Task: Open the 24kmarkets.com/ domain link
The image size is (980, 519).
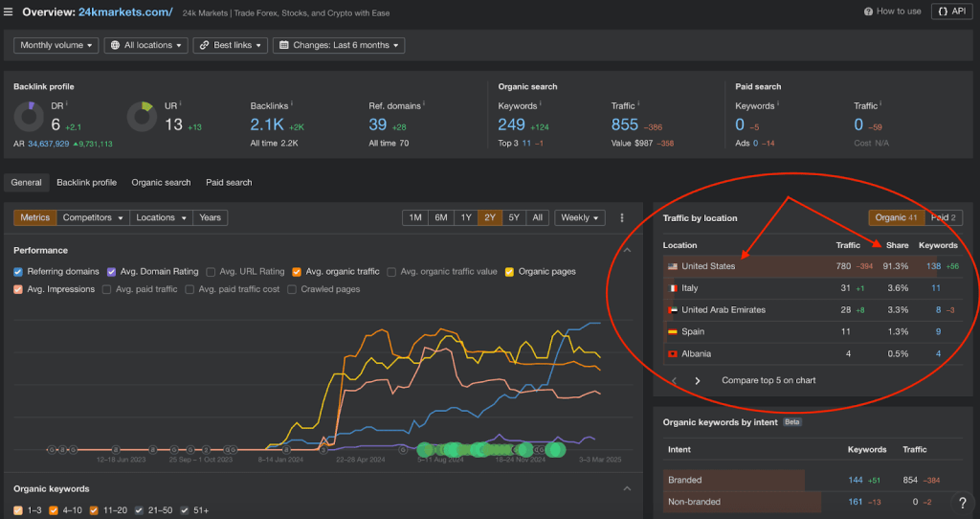Action: pyautogui.click(x=125, y=11)
